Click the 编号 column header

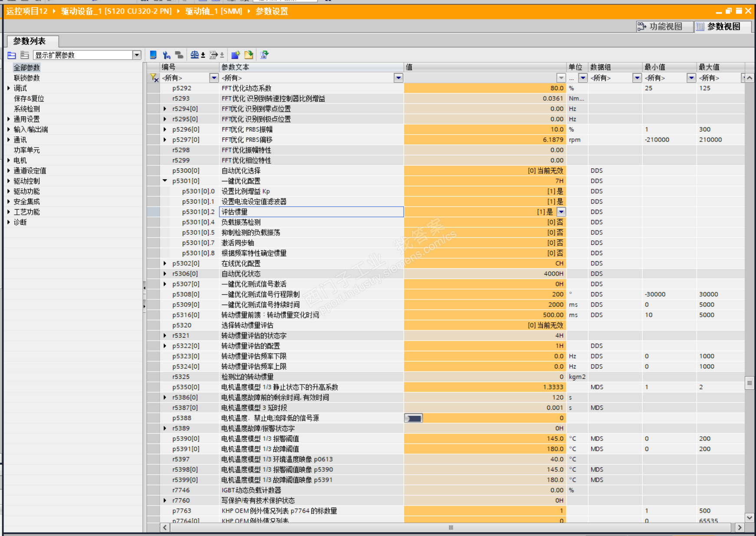pos(189,67)
